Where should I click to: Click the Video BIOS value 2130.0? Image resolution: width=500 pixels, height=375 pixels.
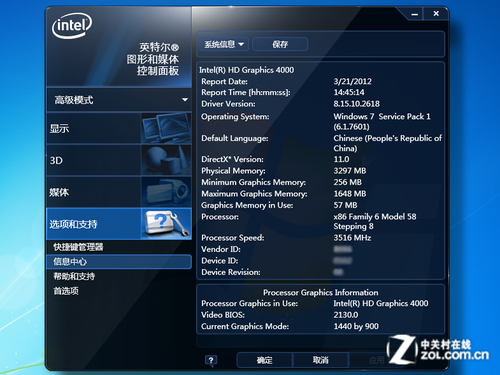click(346, 315)
